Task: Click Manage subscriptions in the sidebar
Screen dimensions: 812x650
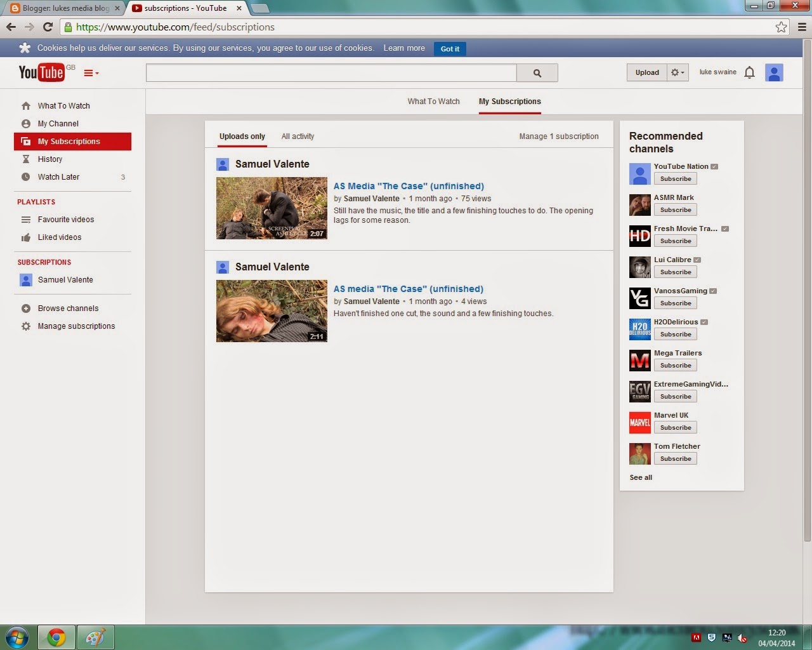Action: click(x=76, y=326)
